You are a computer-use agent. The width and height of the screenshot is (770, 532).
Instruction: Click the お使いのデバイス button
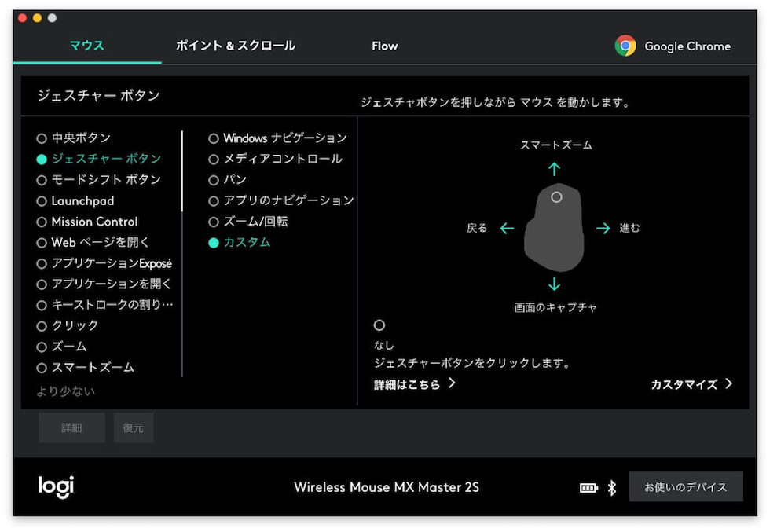(685, 486)
